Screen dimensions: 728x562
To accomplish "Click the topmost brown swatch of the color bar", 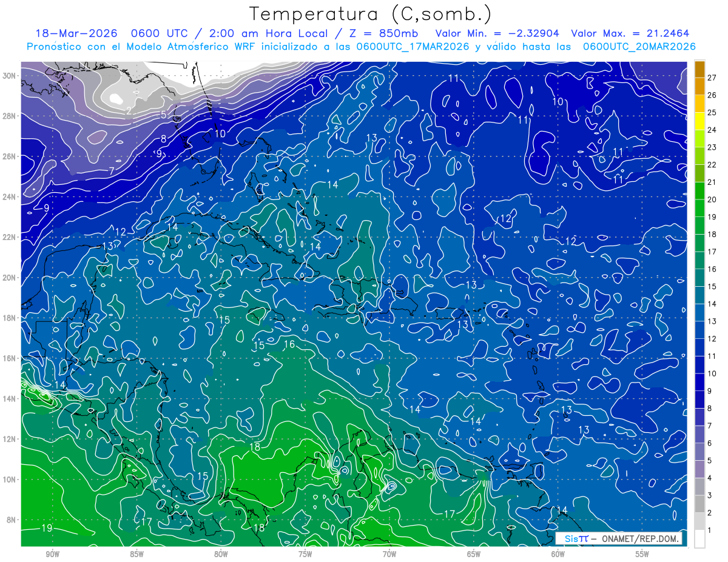I will (x=699, y=69).
